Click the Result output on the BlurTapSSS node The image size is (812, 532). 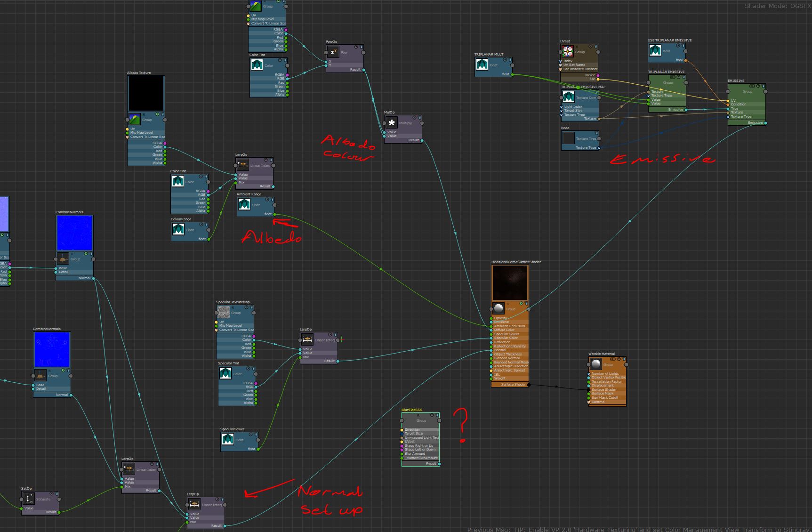click(x=439, y=463)
